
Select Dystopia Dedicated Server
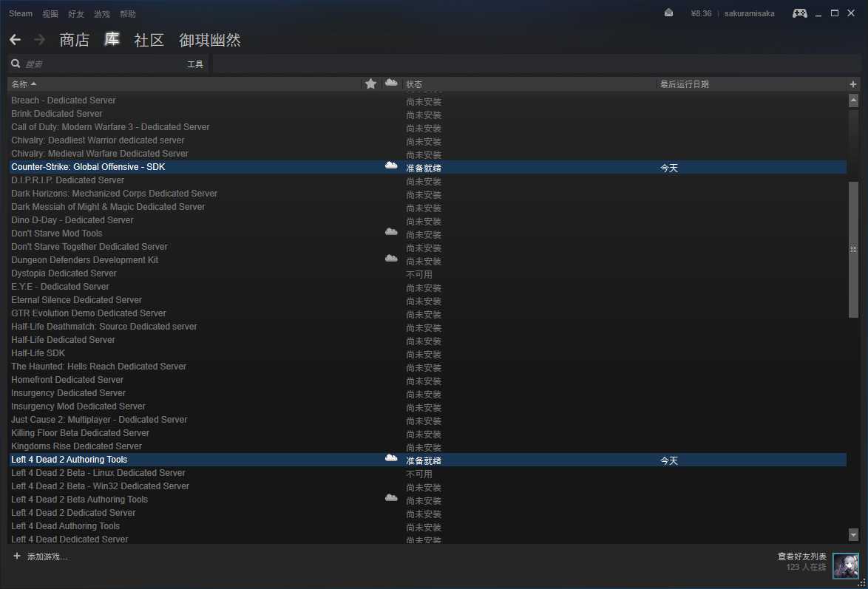point(427,273)
